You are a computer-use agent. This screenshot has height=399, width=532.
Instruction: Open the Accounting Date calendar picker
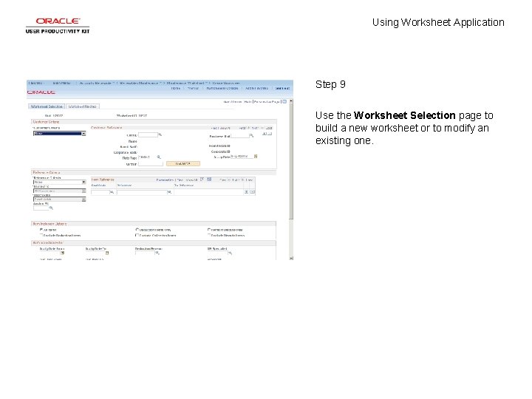256,157
